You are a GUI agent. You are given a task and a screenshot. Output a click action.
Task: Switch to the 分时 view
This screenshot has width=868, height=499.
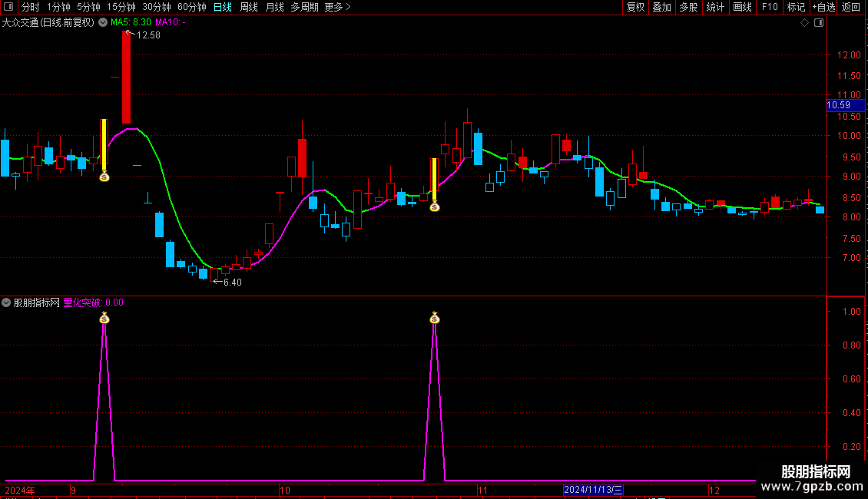coord(31,7)
